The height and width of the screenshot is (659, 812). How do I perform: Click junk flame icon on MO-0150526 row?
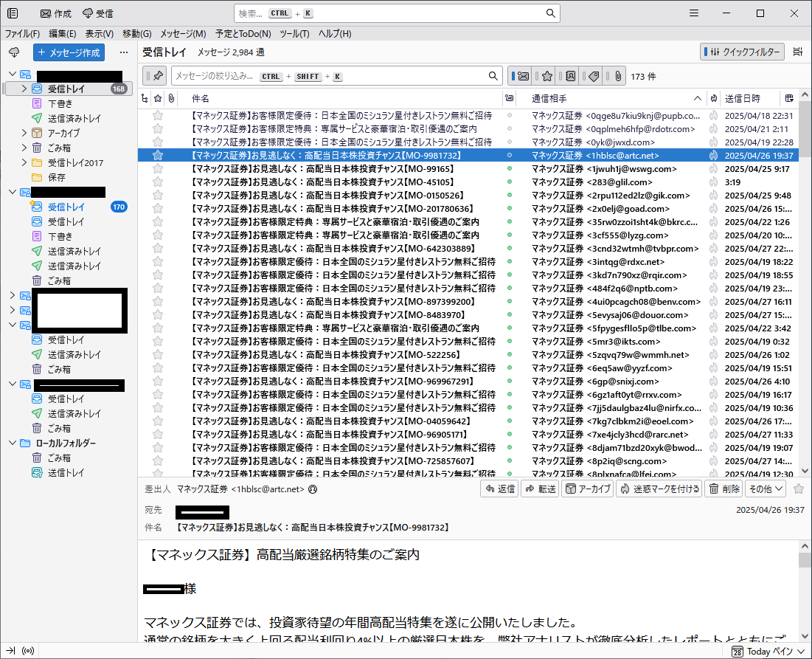[x=714, y=196]
